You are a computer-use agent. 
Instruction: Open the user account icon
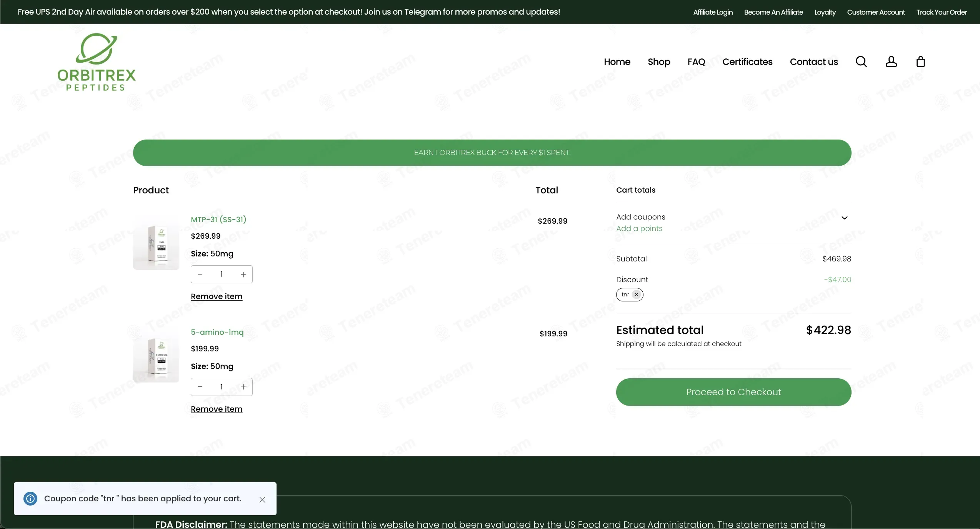[x=891, y=62]
